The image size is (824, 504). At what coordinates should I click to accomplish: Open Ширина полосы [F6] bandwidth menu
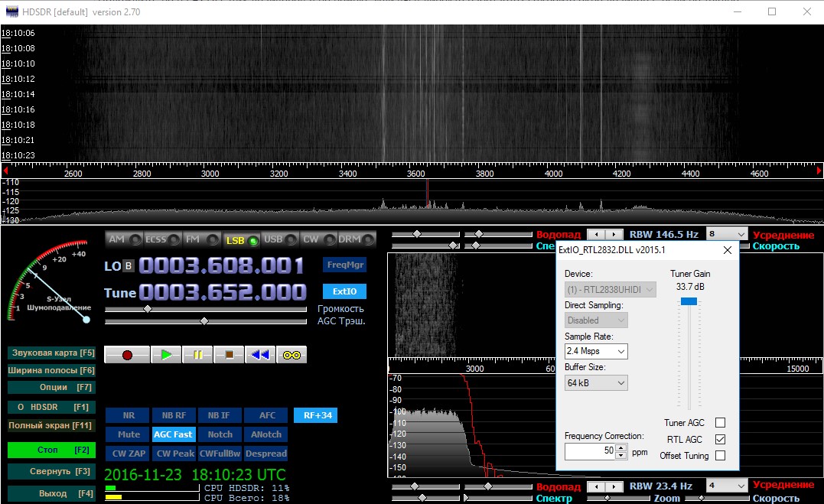click(51, 370)
